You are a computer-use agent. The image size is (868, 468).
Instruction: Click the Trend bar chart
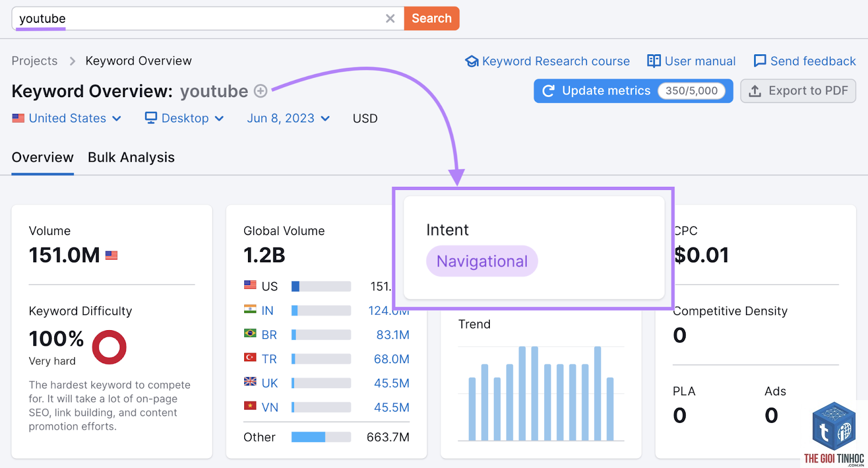541,394
